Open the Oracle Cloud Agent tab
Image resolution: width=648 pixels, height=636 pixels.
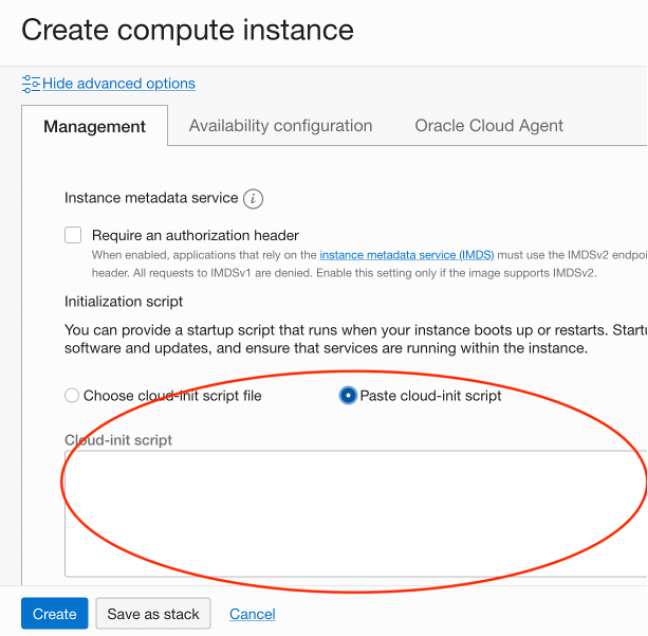tap(489, 126)
